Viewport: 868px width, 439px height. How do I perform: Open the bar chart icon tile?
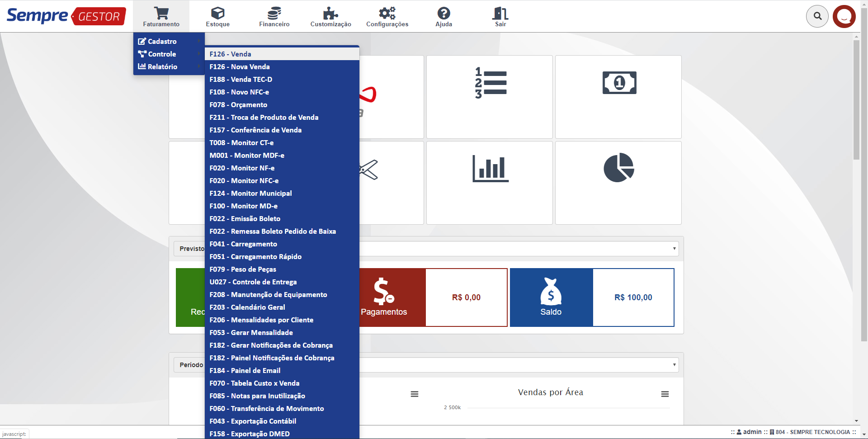(490, 183)
